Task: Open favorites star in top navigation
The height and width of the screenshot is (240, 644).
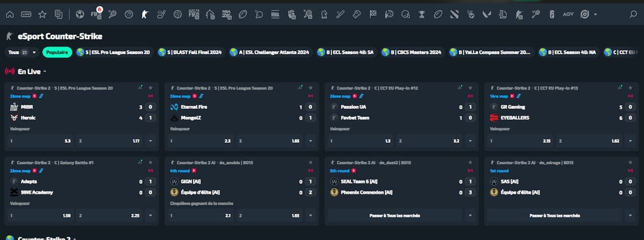Action: [42, 13]
